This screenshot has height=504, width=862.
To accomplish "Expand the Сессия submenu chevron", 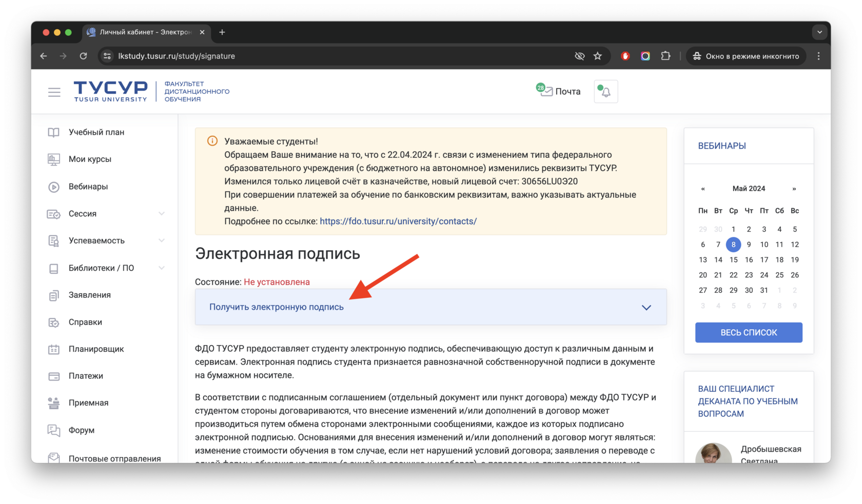I will coord(162,214).
